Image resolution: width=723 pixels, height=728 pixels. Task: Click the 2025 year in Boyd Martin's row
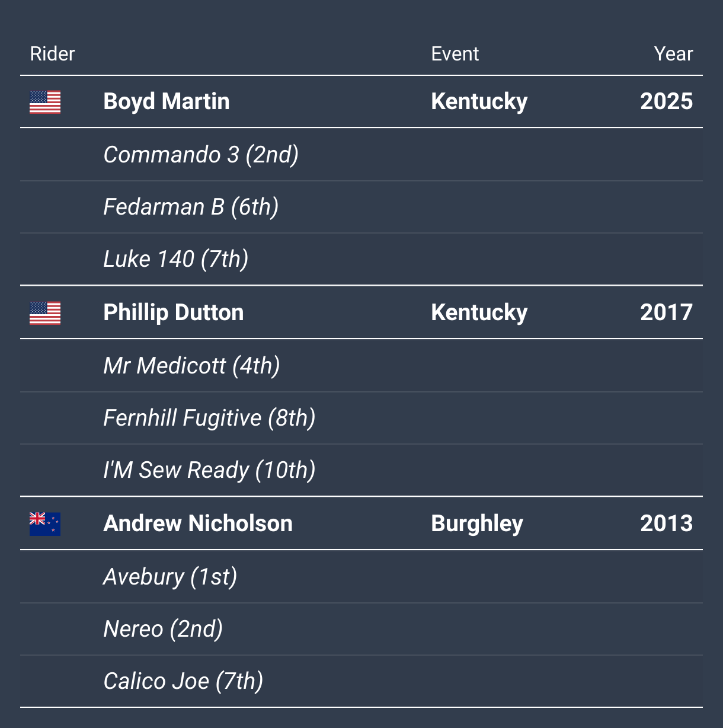point(666,101)
